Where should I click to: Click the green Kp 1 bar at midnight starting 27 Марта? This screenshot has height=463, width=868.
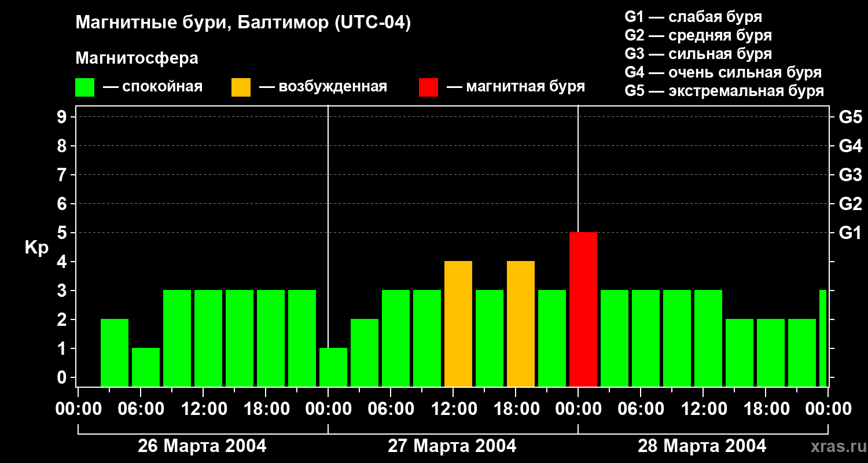[x=333, y=367]
